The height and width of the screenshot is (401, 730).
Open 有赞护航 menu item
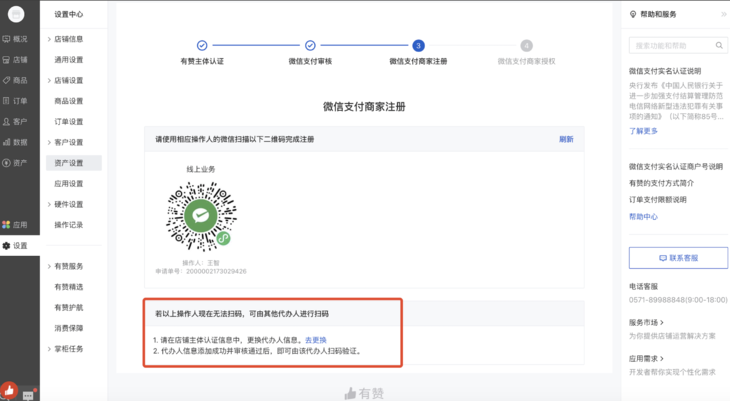click(x=68, y=307)
